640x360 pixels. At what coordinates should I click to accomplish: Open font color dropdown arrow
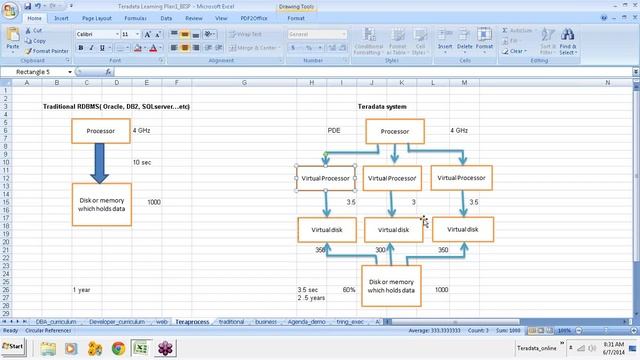tap(160, 48)
